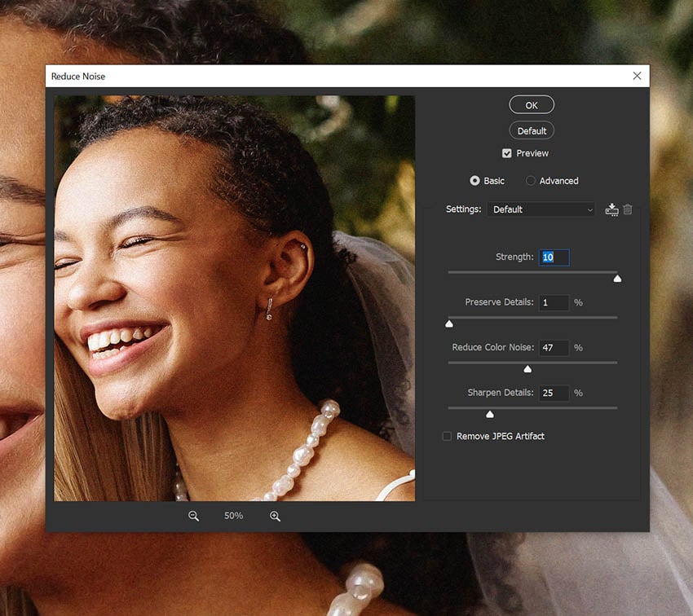Click the Sharpen Details value field

554,393
